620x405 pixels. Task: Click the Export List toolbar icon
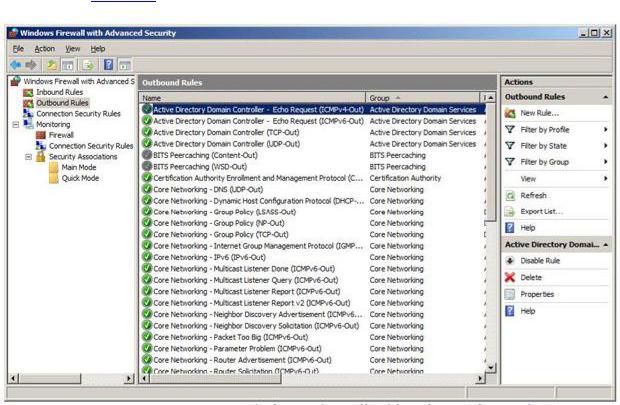88,65
